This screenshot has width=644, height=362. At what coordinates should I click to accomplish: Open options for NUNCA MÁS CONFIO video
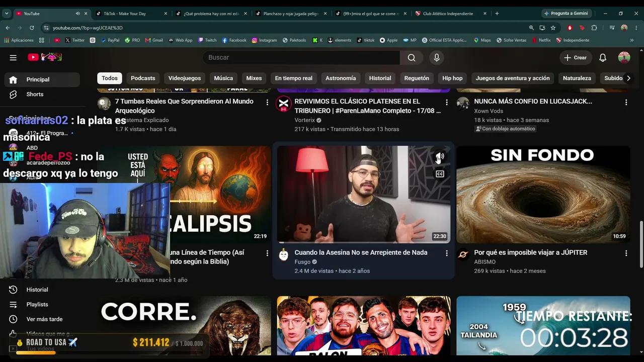coord(626,102)
